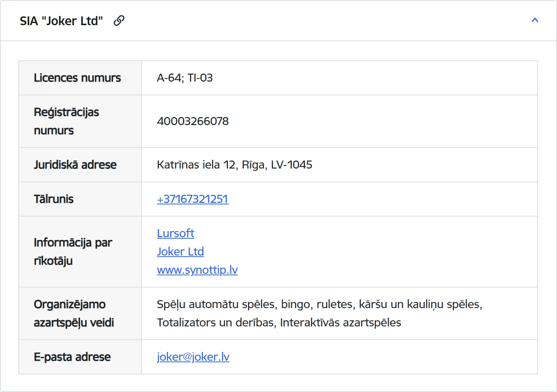Visit www.synottip.lv website link
This screenshot has width=557, height=392.
point(197,270)
